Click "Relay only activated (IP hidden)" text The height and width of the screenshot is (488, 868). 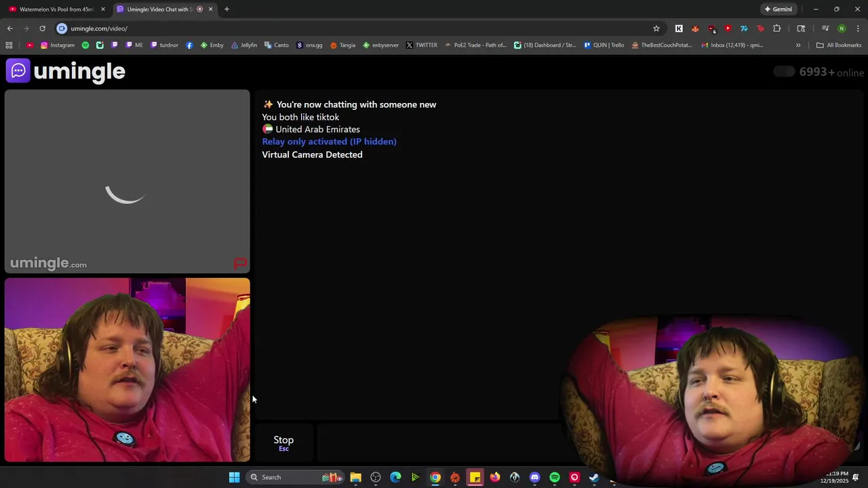(x=330, y=142)
